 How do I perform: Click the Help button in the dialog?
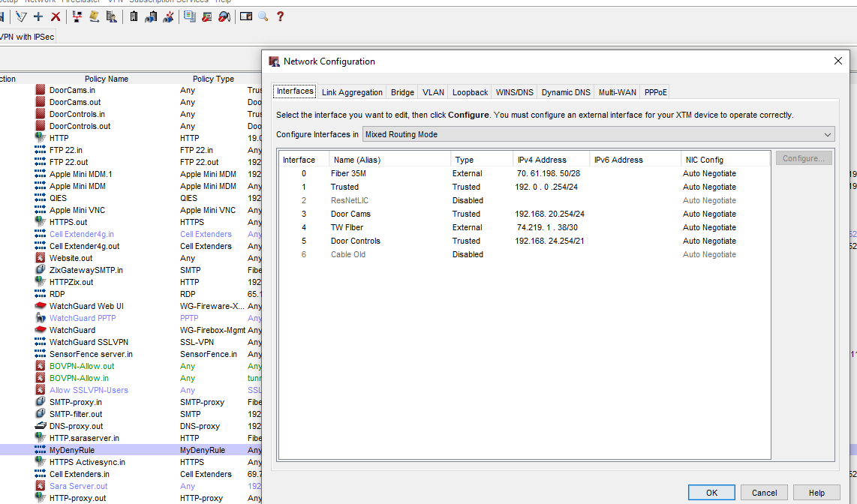[x=816, y=493]
